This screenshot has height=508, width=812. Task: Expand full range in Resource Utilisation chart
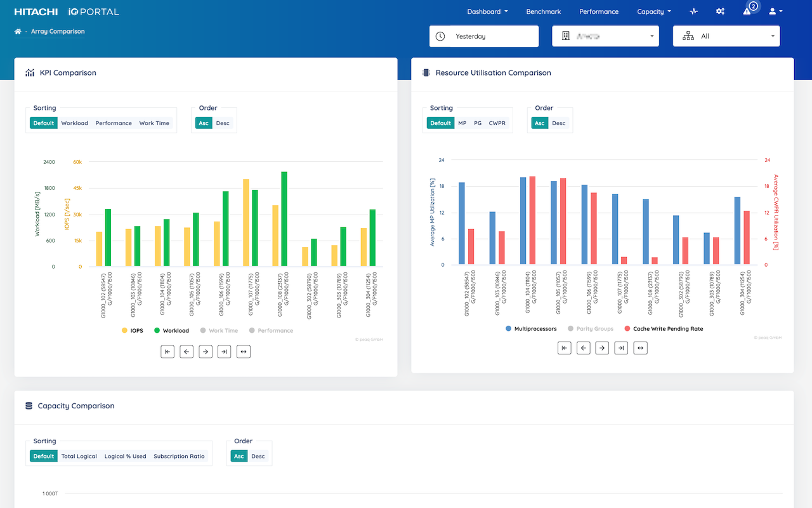(641, 347)
